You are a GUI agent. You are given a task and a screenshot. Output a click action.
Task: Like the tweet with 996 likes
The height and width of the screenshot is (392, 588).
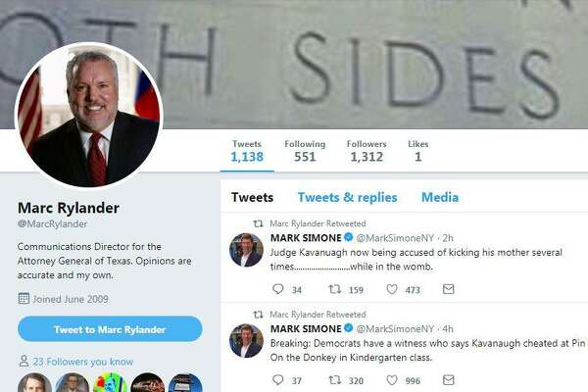[x=392, y=380]
